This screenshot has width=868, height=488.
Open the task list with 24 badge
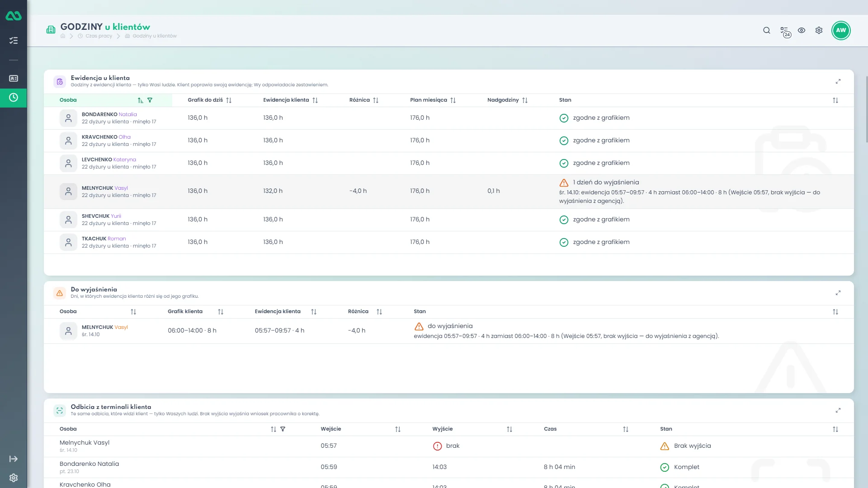tap(785, 31)
